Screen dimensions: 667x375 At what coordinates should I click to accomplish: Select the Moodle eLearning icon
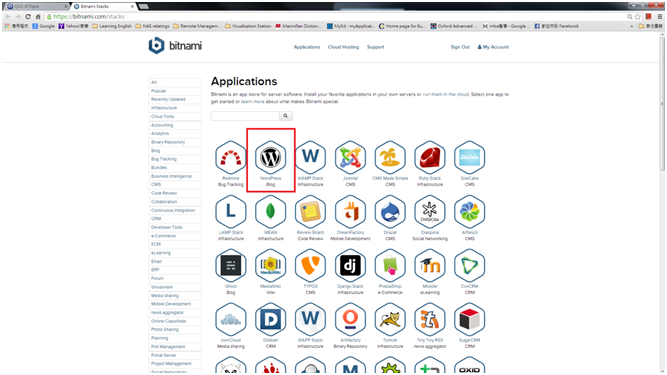(430, 266)
